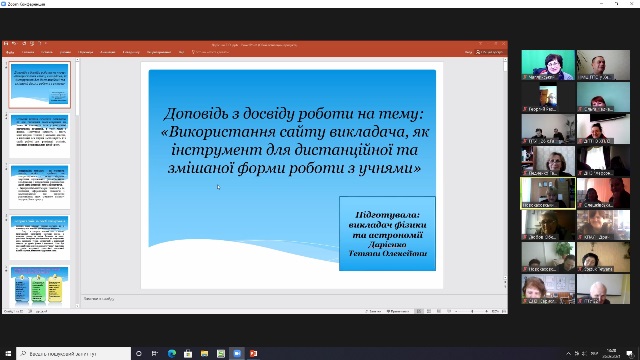
Task: Toggle Notes pane button in status bar
Action: click(x=373, y=311)
